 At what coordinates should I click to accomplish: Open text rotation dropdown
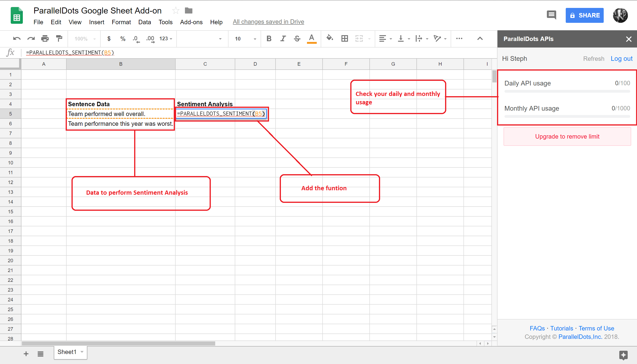[x=440, y=38]
